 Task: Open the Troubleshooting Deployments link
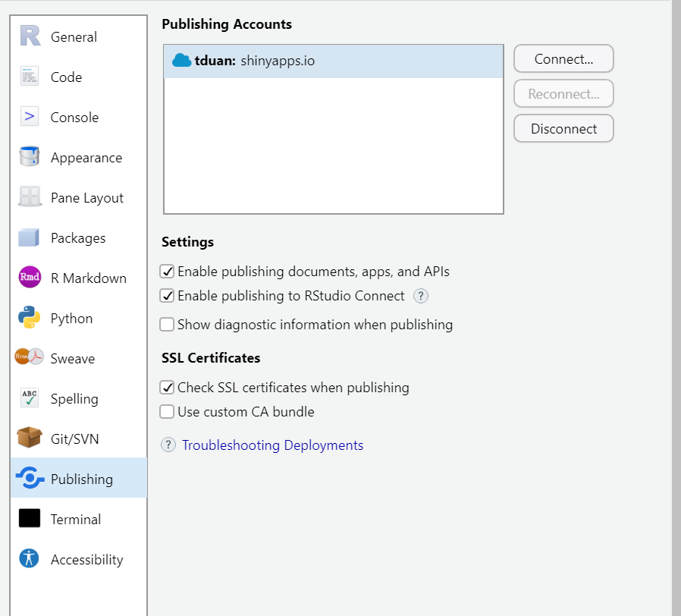click(x=272, y=445)
